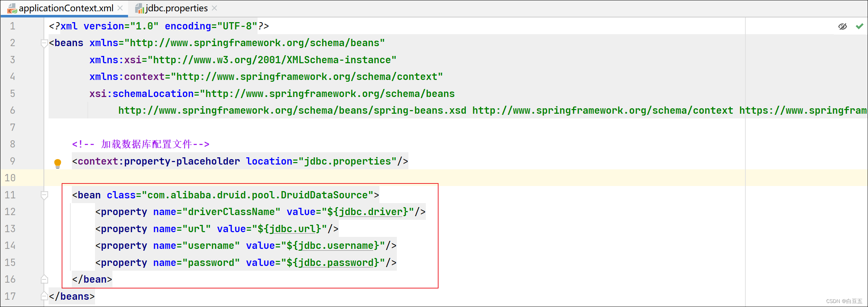The height and width of the screenshot is (307, 868).
Task: Select the applicationContext.xml tab
Action: point(66,8)
